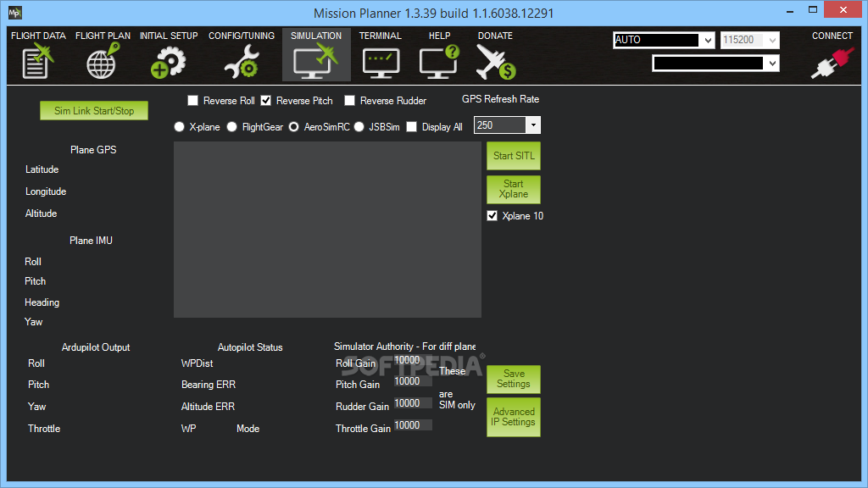
Task: Click the Throttle Gain value field
Action: tap(413, 425)
